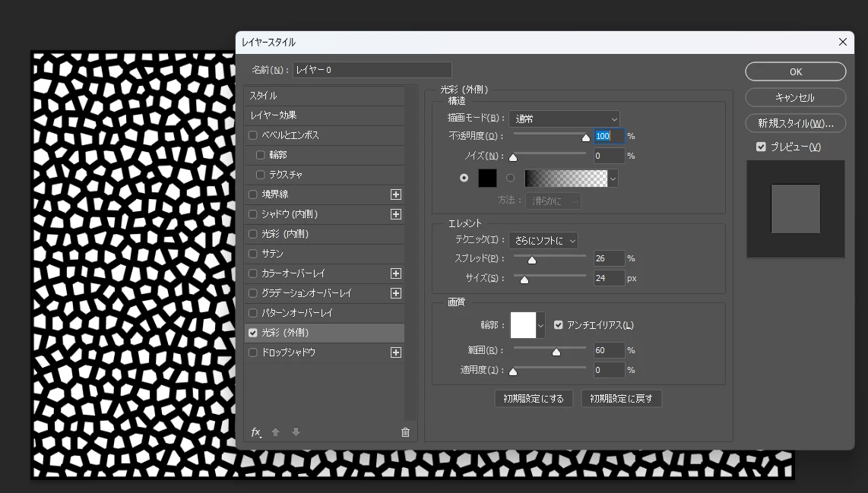Image resolution: width=868 pixels, height=493 pixels.
Task: Click the 名前 layer name field
Action: tap(372, 70)
